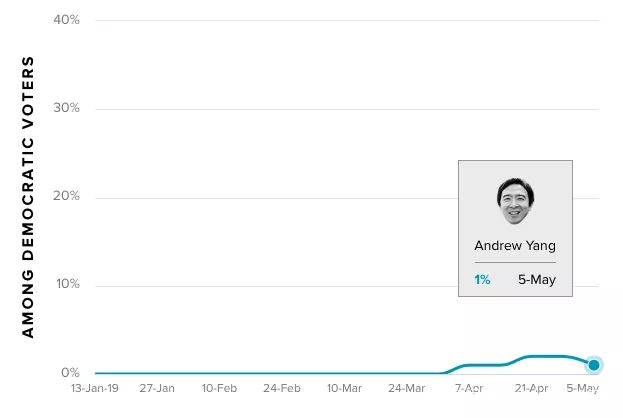
Task: Click the 7-Apr x-axis date label
Action: tap(469, 388)
